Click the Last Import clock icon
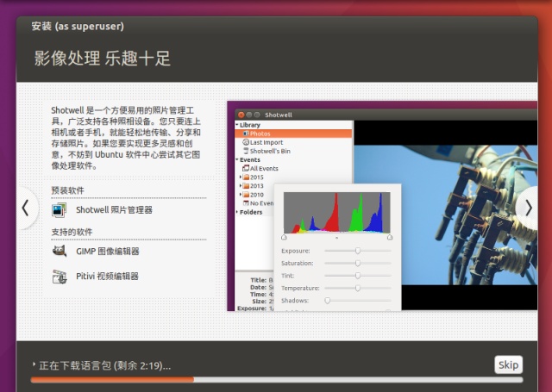Screen dimensions: 552x392 point(246,142)
